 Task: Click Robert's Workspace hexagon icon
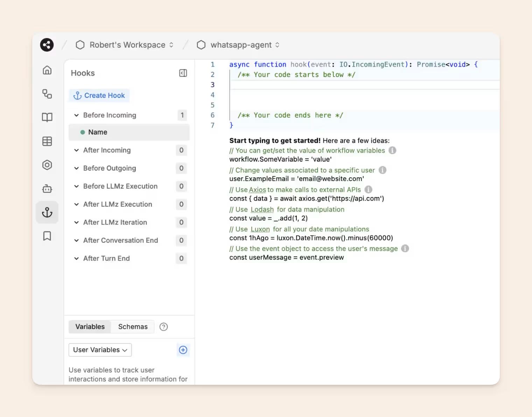click(x=80, y=45)
